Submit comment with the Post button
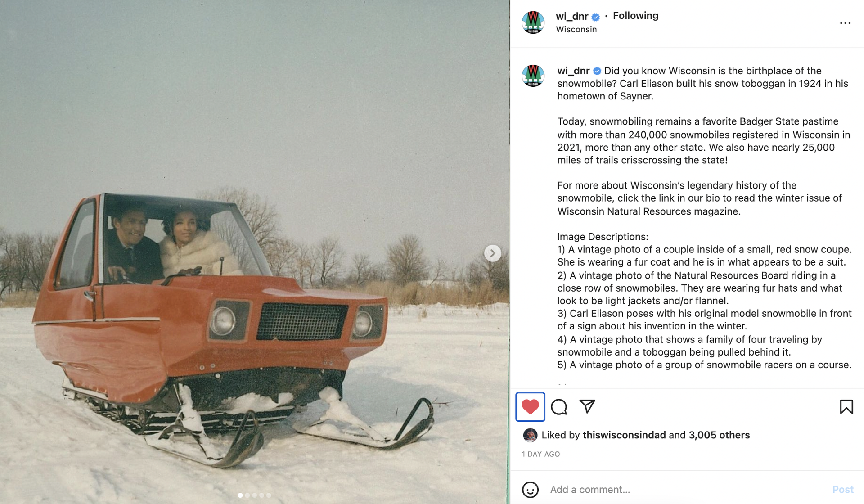864x504 pixels. pyautogui.click(x=842, y=490)
